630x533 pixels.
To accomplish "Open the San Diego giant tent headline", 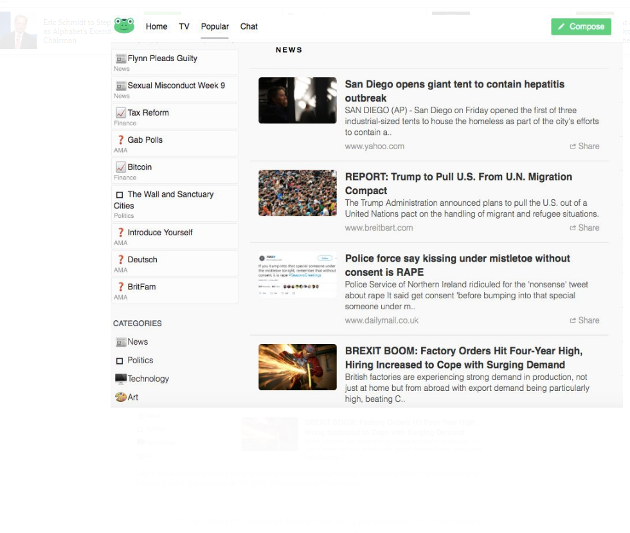I will (x=454, y=91).
